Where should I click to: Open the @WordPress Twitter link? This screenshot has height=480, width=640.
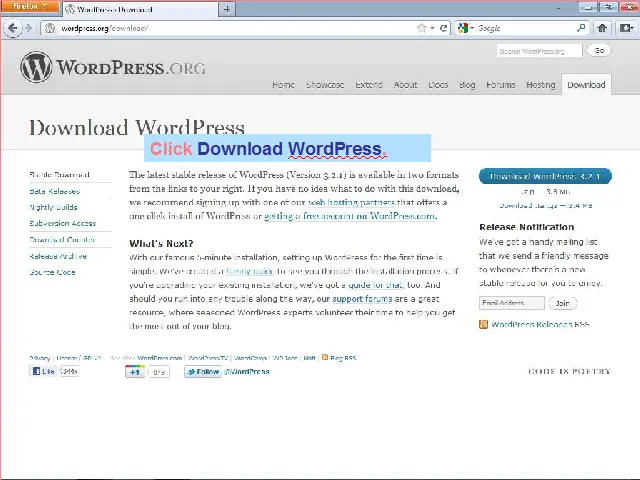pyautogui.click(x=247, y=372)
